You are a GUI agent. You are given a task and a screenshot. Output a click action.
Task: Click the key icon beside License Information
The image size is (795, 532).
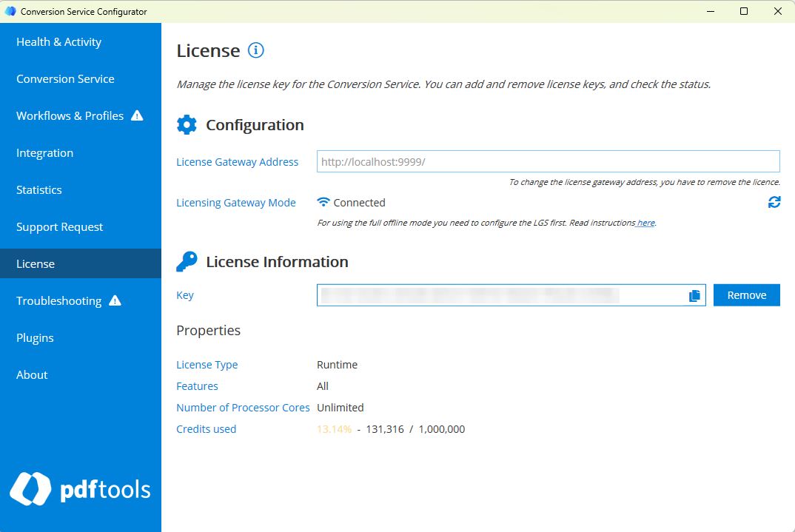(187, 261)
